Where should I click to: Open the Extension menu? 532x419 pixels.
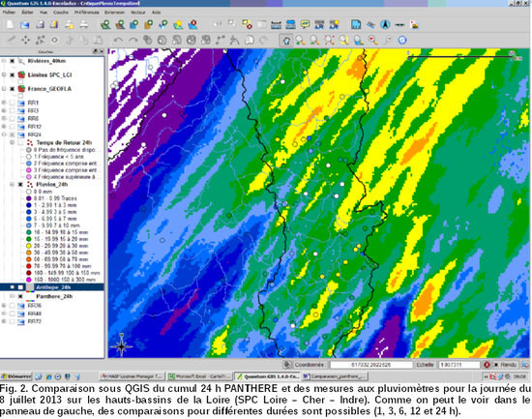point(115,13)
